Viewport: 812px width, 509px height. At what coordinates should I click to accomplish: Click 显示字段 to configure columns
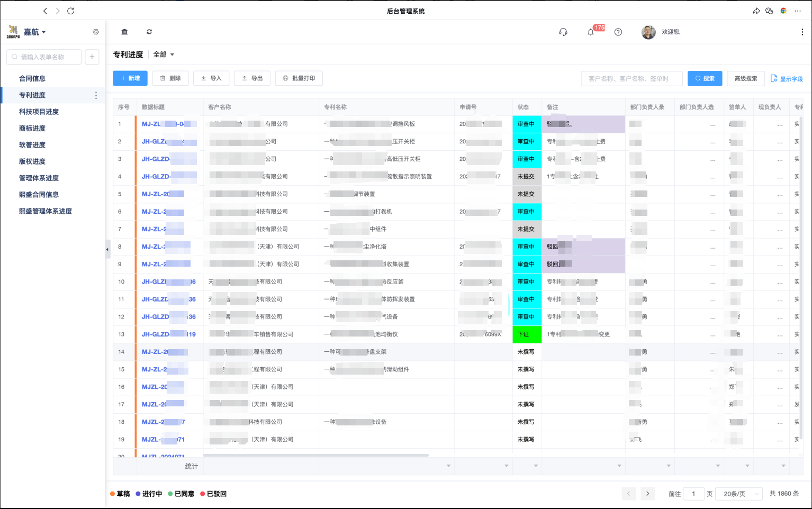pos(787,79)
